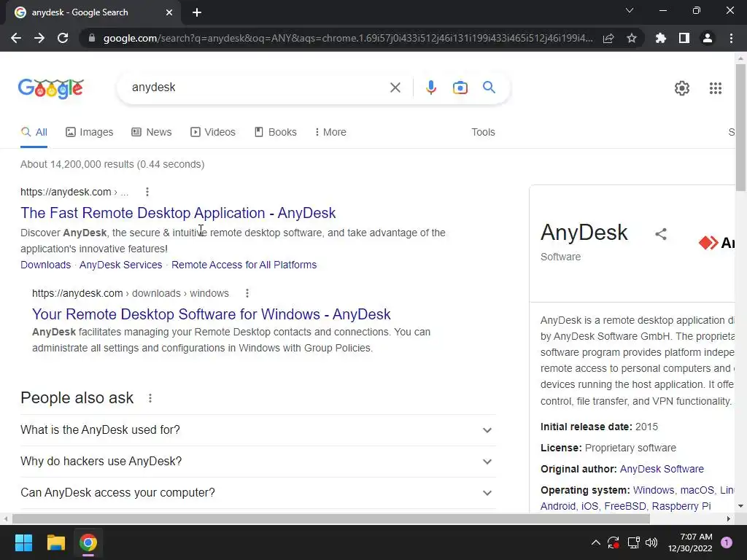Click the browser forward arrow
This screenshot has width=747, height=560.
(x=39, y=38)
